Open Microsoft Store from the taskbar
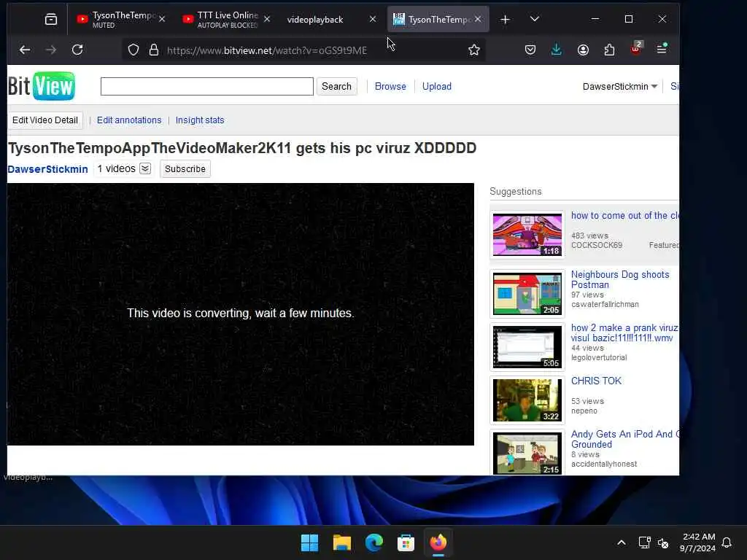747x560 pixels. pyautogui.click(x=406, y=542)
